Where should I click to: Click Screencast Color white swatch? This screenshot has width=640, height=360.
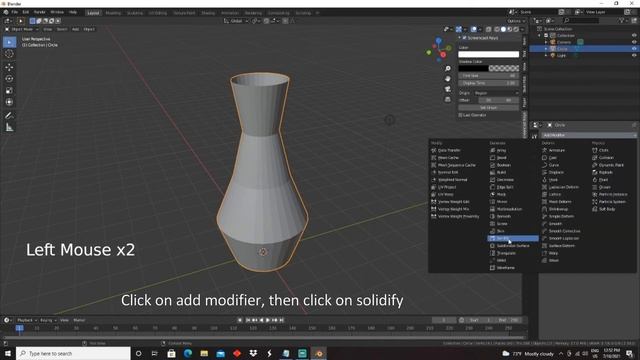489,54
